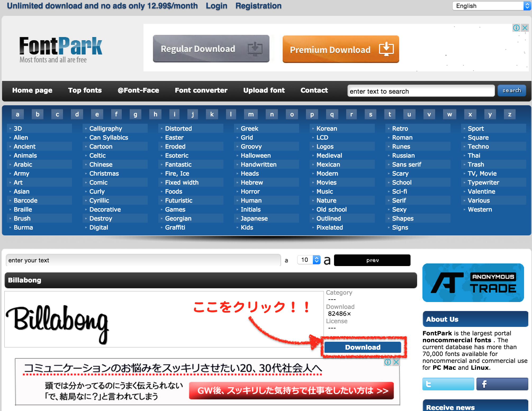
Task: Click info icon on the Japanese ad
Action: pyautogui.click(x=388, y=362)
